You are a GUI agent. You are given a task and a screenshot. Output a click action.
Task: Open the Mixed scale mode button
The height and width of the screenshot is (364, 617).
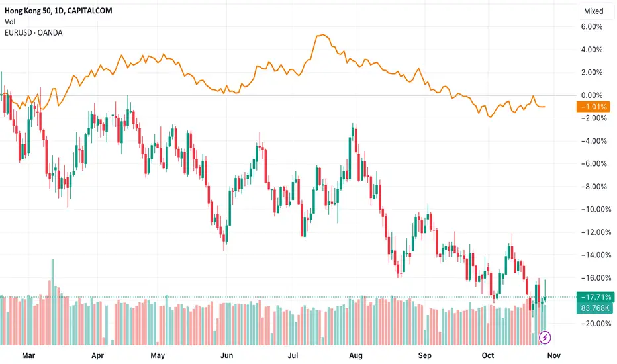click(x=594, y=11)
